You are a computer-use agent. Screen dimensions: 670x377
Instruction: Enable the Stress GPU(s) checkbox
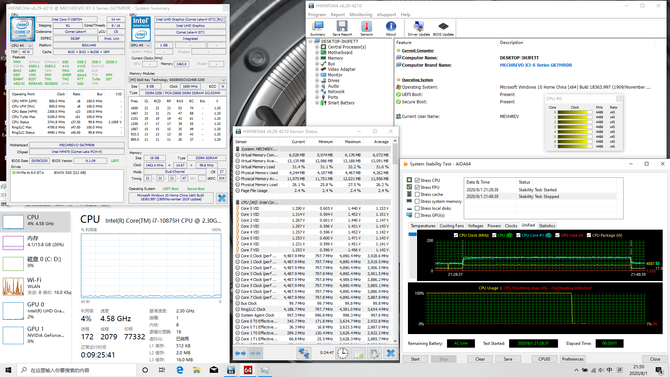tap(417, 215)
